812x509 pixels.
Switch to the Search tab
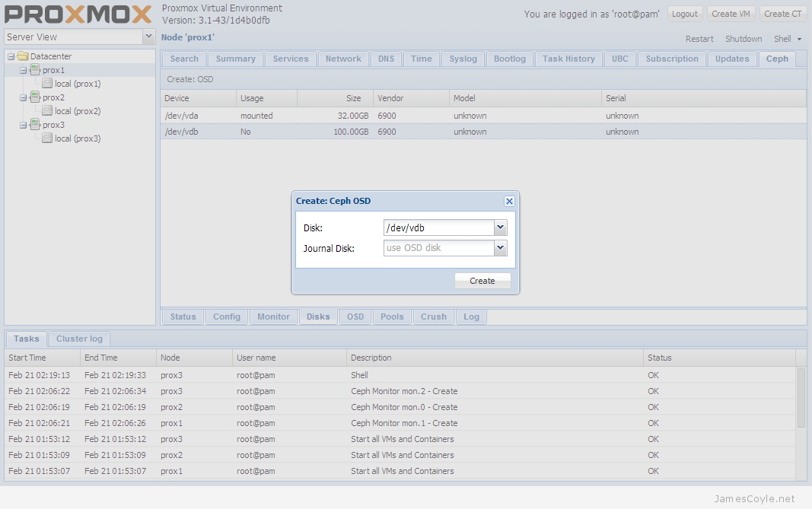pyautogui.click(x=184, y=59)
